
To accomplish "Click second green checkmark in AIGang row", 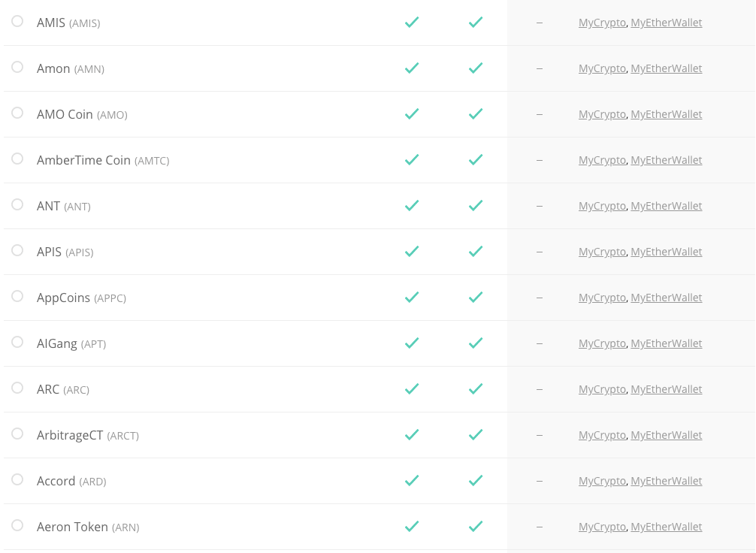I will tap(476, 343).
